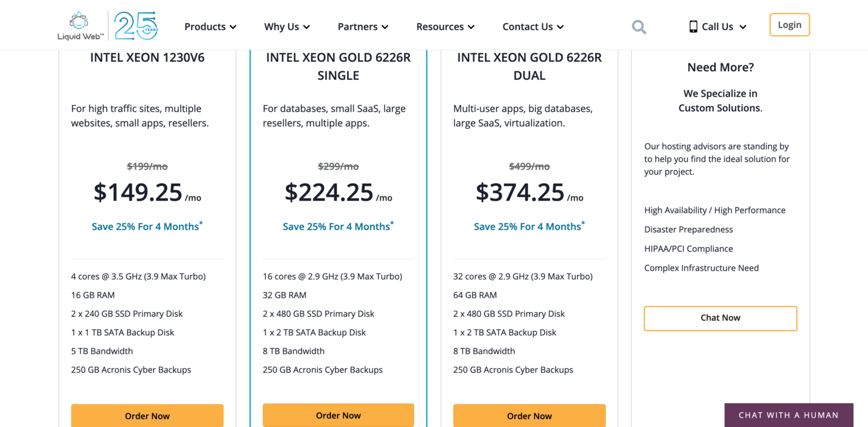868x427 pixels.
Task: Order the Xeon Gold 6226R Dual server
Action: click(x=529, y=416)
